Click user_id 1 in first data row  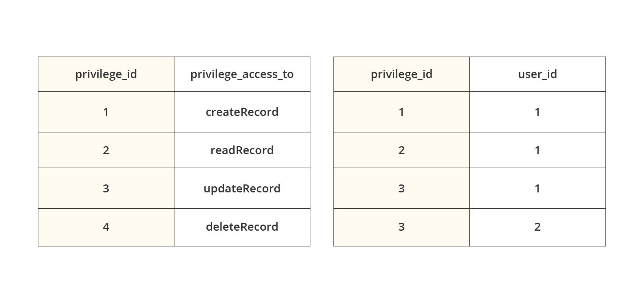538,112
